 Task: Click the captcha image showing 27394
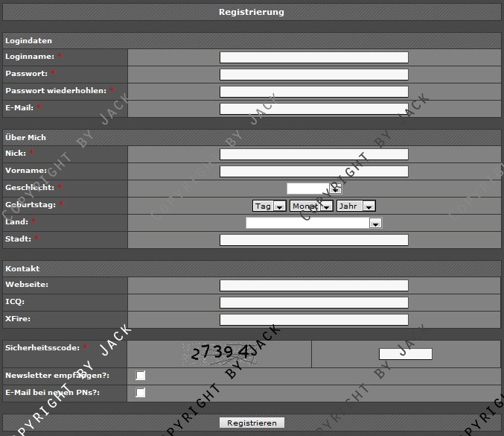tap(220, 353)
